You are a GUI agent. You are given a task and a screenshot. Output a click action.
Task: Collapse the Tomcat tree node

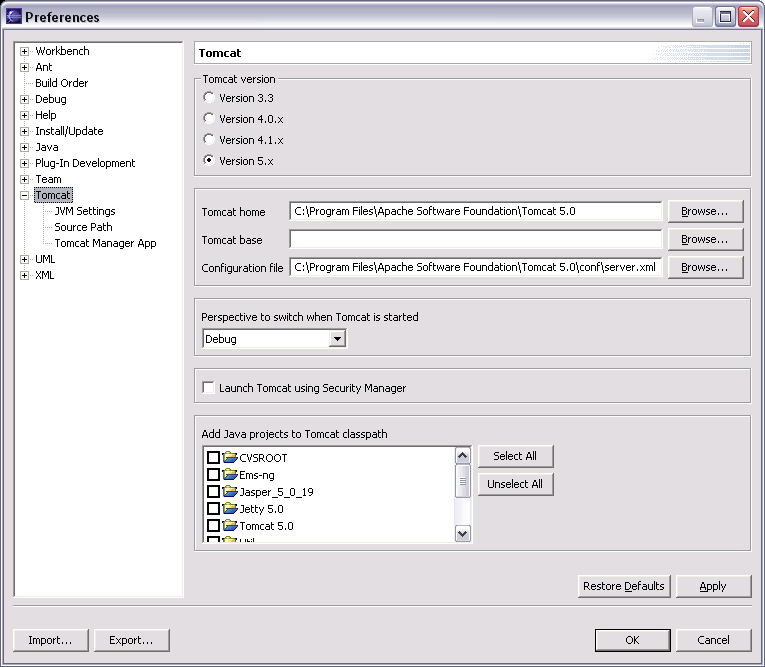(24, 196)
